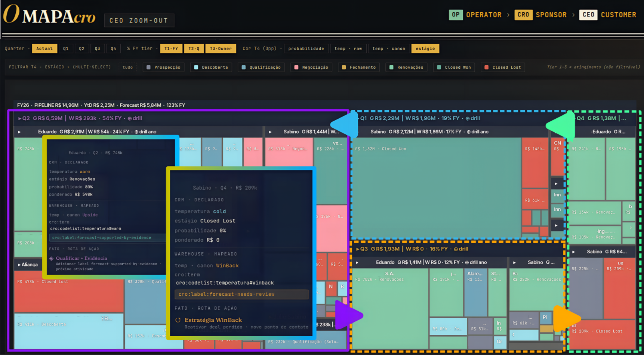Image resolution: width=644 pixels, height=355 pixels.
Task: Click the CEO customer badge
Action: coord(588,15)
